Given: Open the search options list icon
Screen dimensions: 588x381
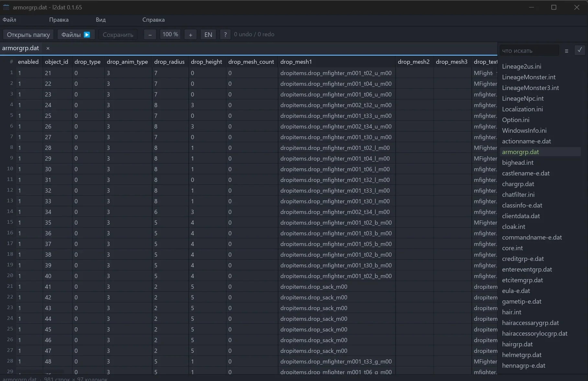Looking at the screenshot, I should (566, 51).
